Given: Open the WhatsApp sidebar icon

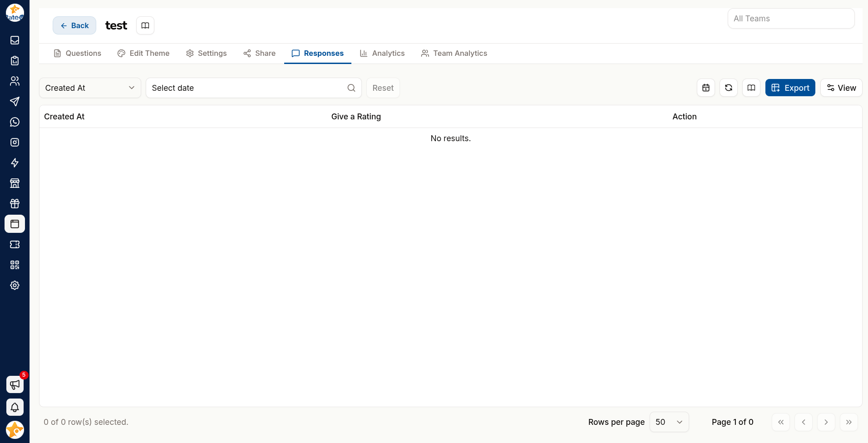Looking at the screenshot, I should [x=15, y=122].
